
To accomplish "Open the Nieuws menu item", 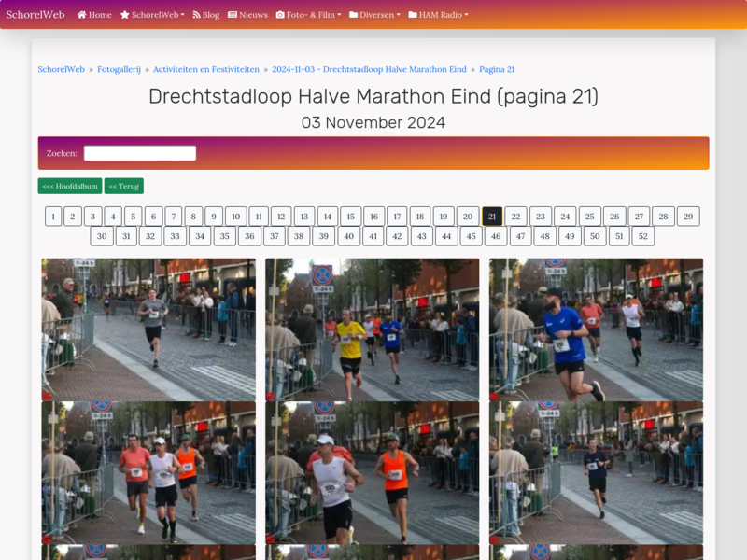I will pos(247,15).
